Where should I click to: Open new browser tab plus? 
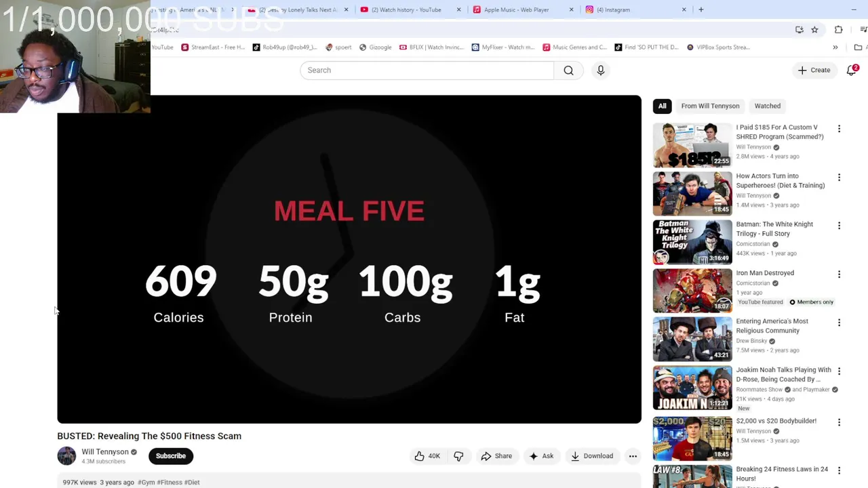pyautogui.click(x=701, y=9)
